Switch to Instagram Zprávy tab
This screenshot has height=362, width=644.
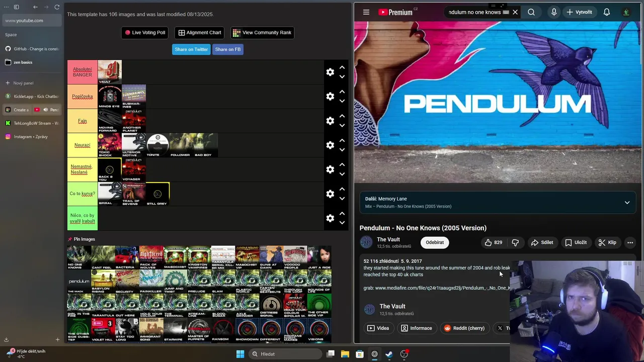pyautogui.click(x=32, y=137)
